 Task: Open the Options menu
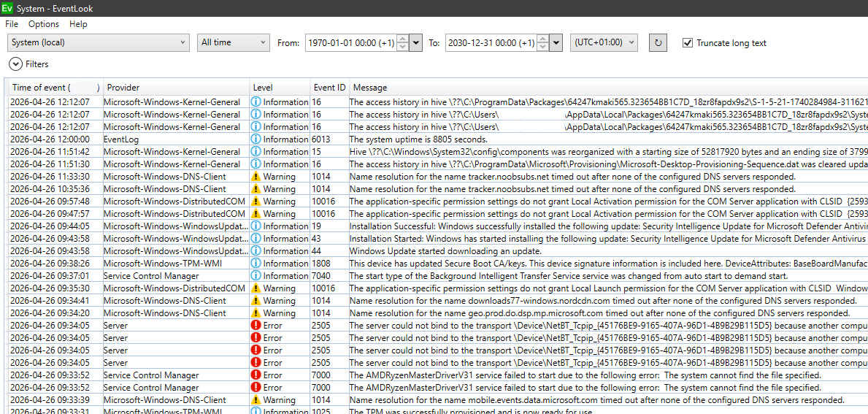pos(44,24)
